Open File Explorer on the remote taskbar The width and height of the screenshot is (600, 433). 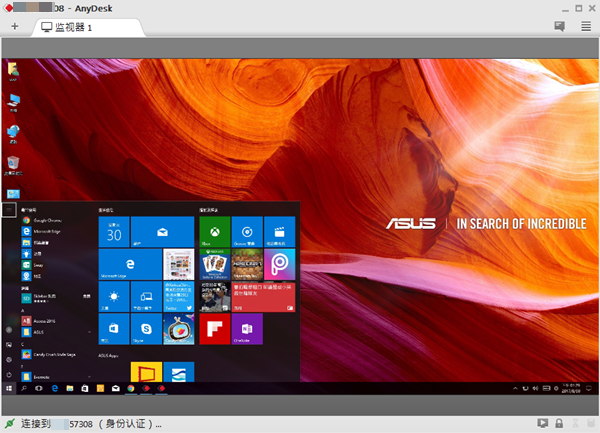point(70,388)
